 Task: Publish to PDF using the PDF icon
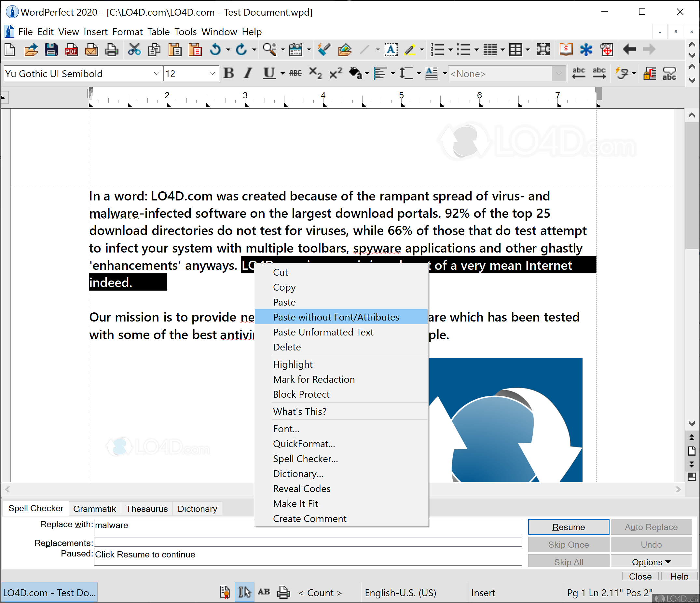point(71,50)
